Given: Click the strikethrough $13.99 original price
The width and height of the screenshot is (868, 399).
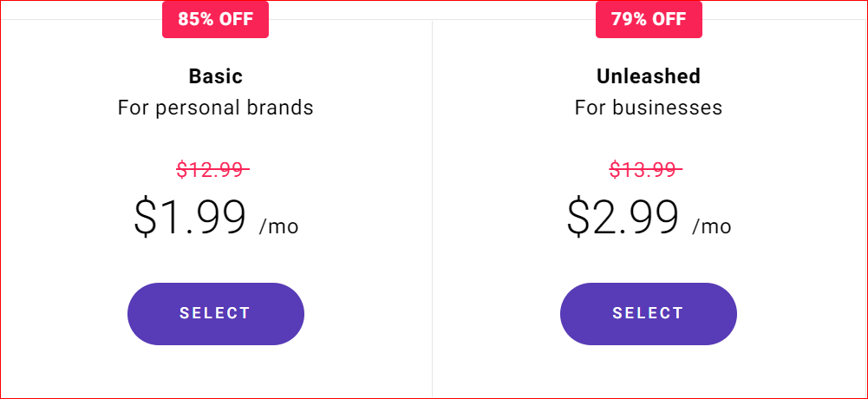Looking at the screenshot, I should [x=645, y=169].
